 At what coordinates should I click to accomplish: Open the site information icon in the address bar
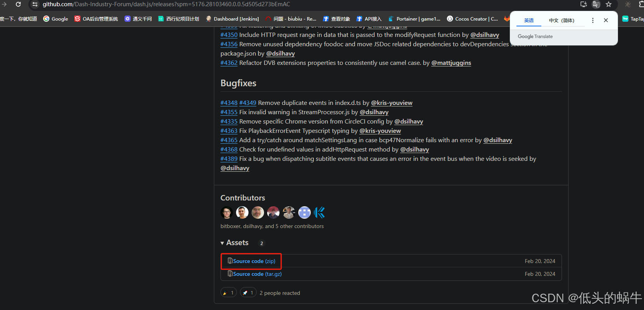(35, 4)
